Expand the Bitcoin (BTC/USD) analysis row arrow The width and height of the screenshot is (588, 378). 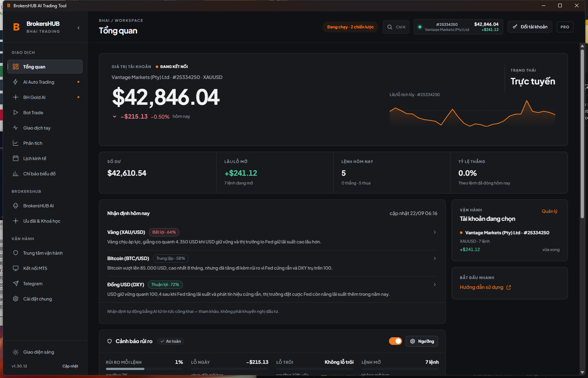(435, 258)
